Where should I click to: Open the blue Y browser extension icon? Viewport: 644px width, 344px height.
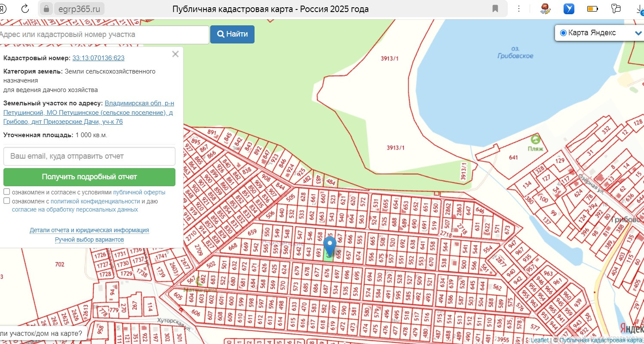pyautogui.click(x=569, y=9)
